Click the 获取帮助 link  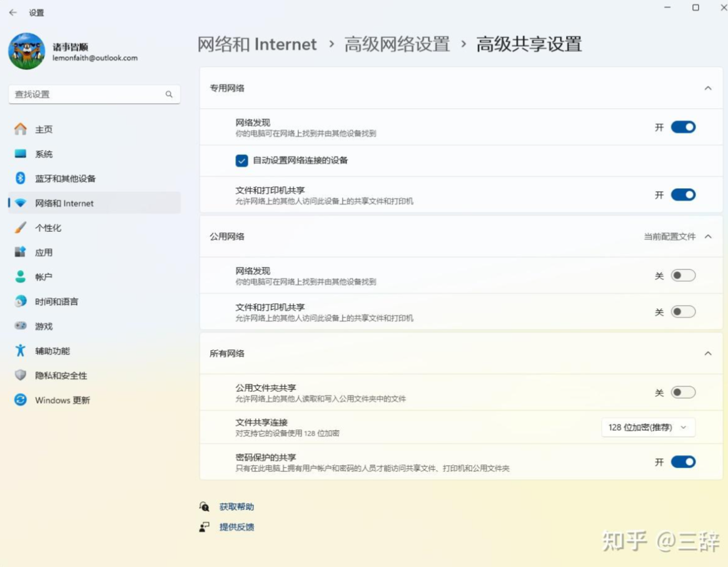coord(236,507)
